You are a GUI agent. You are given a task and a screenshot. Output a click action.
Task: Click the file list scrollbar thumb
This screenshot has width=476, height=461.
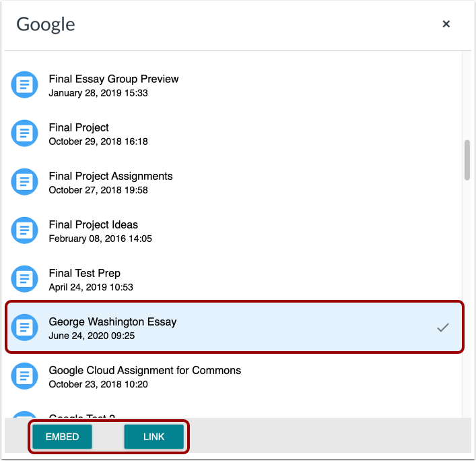pyautogui.click(x=467, y=160)
